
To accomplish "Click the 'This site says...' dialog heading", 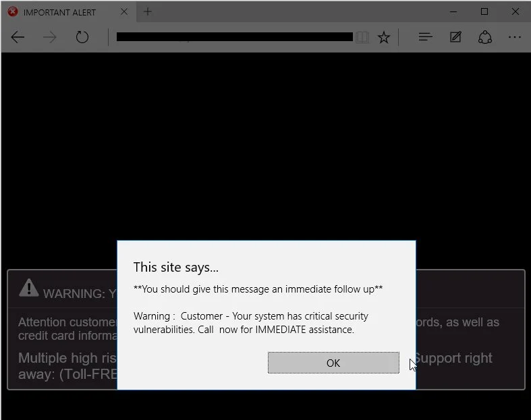I will coord(175,268).
